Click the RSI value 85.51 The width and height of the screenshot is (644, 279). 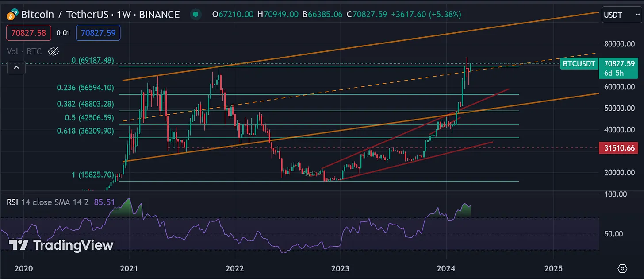point(104,202)
